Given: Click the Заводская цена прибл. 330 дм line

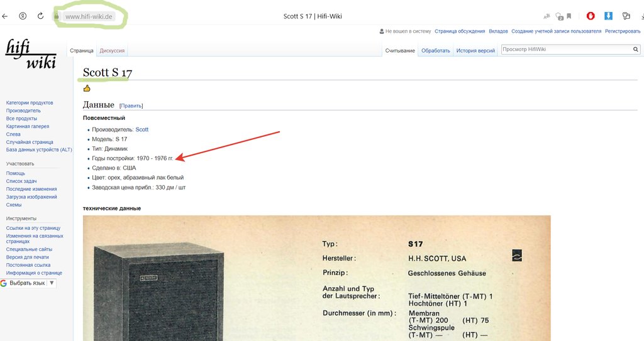Looking at the screenshot, I should [139, 188].
